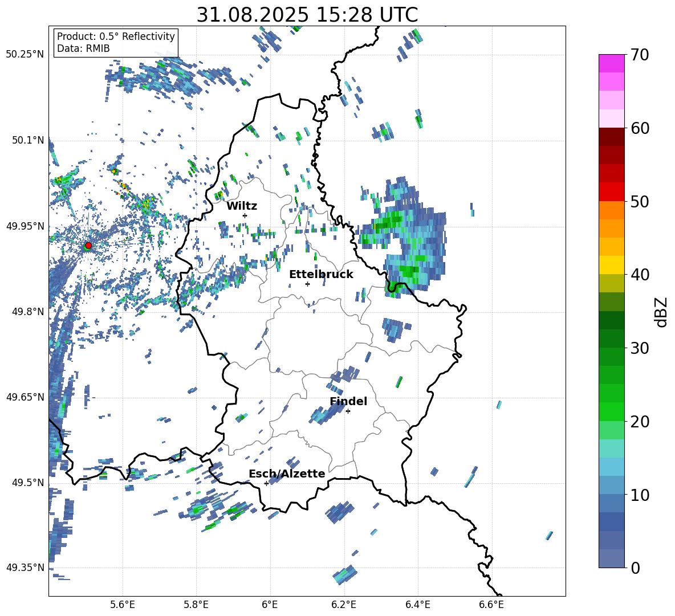Image resolution: width=675 pixels, height=616 pixels.
Task: Click the 50.1°N latitude label
Action: 27,140
